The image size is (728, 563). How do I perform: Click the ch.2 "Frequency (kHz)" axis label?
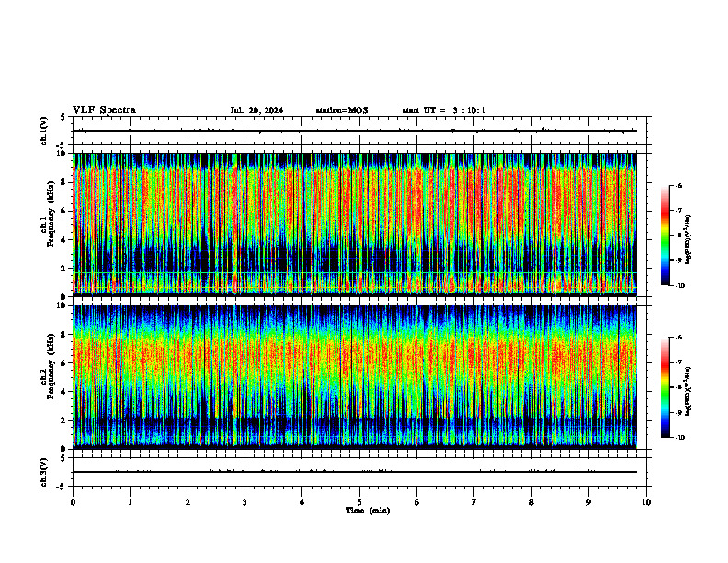[x=51, y=365]
